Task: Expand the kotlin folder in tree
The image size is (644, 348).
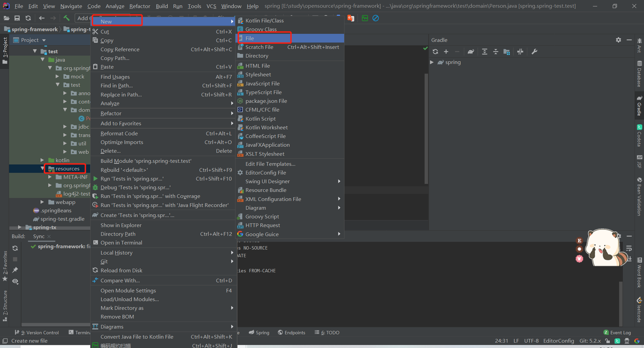Action: (x=42, y=160)
